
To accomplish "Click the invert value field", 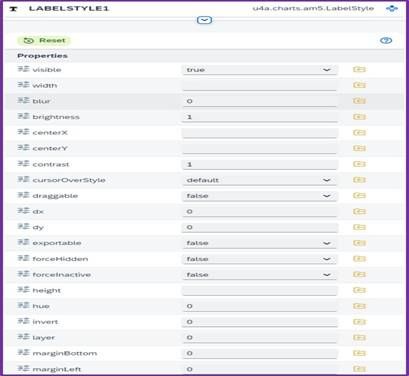I will coord(260,322).
